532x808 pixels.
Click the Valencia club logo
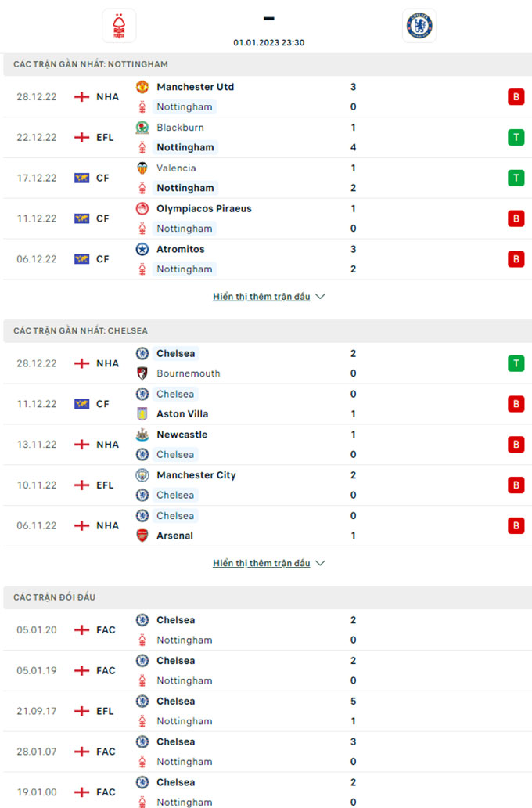pyautogui.click(x=142, y=168)
